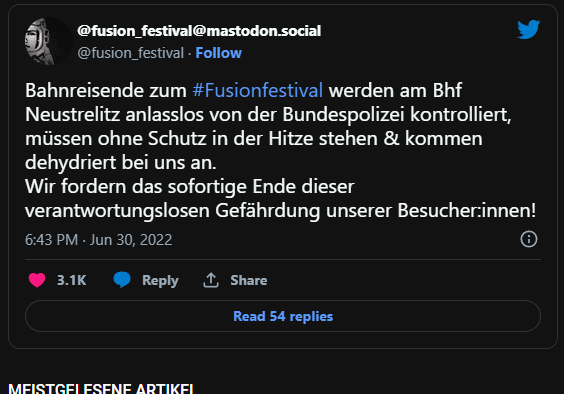Open the Twitter info circle icon
This screenshot has width=564, height=394.
tap(529, 239)
